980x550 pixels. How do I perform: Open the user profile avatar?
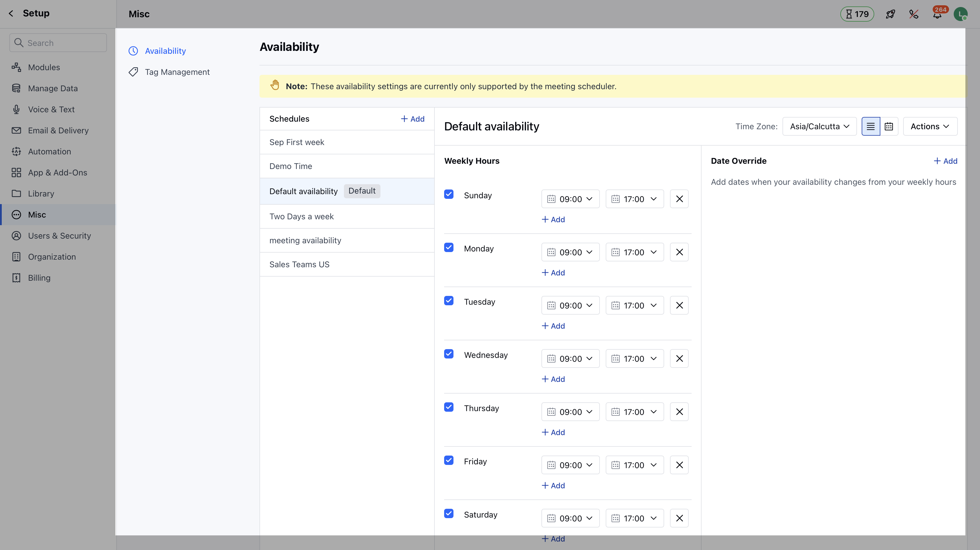pyautogui.click(x=960, y=14)
